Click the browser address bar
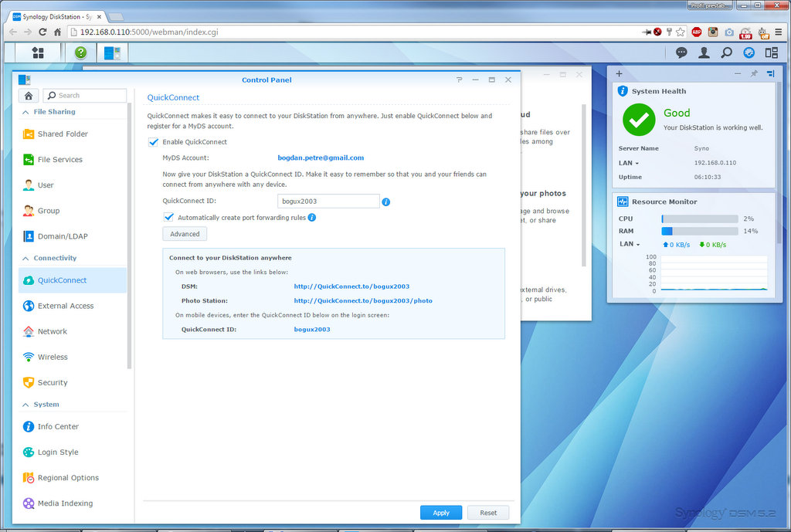 353,32
